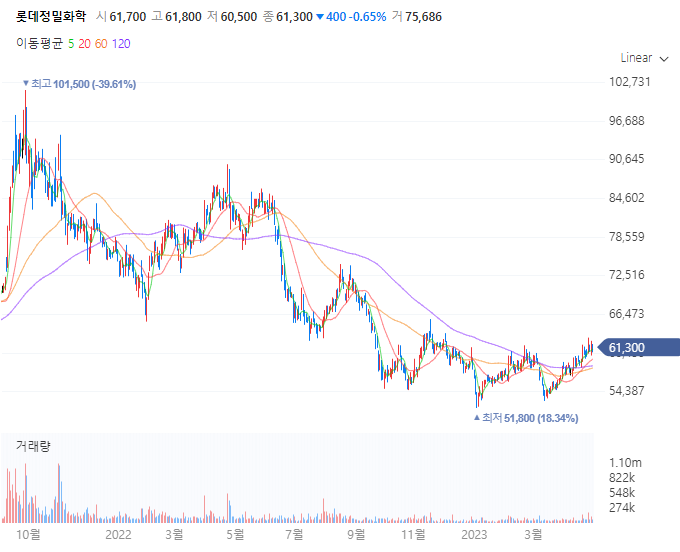680x552 pixels.
Task: Click the 90,645 price axis label
Action: pyautogui.click(x=627, y=159)
